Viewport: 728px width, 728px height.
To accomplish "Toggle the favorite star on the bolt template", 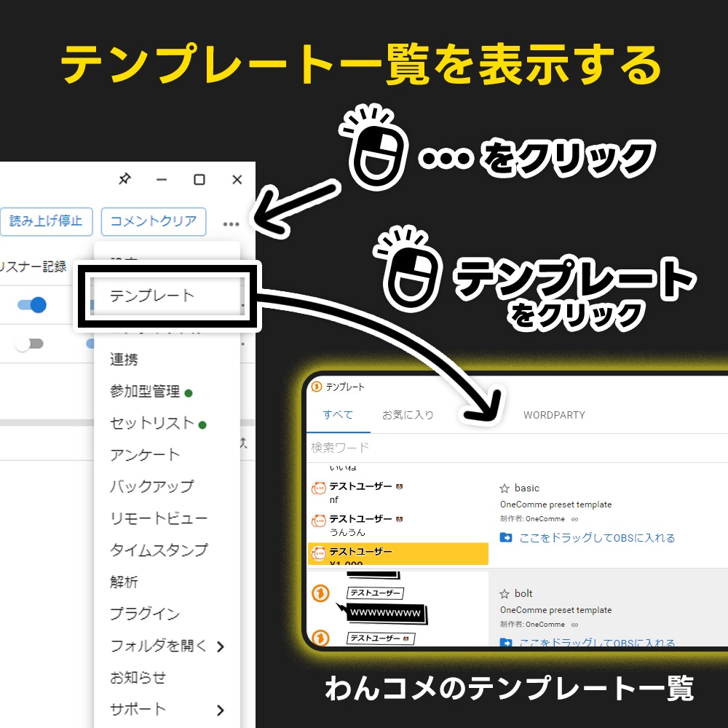I will (503, 593).
